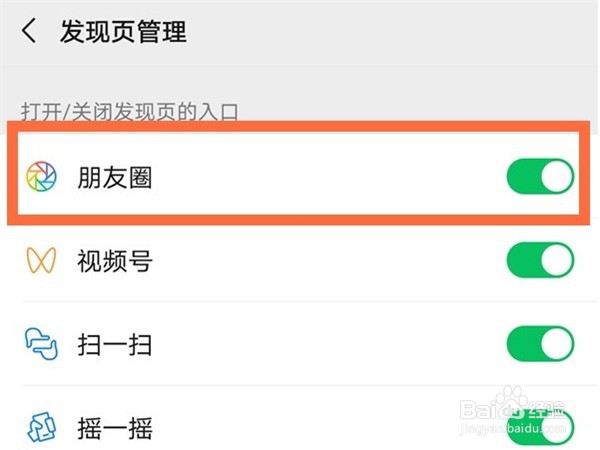This screenshot has height=450, width=600.
Task: Go back using the left arrow icon
Action: 29,30
